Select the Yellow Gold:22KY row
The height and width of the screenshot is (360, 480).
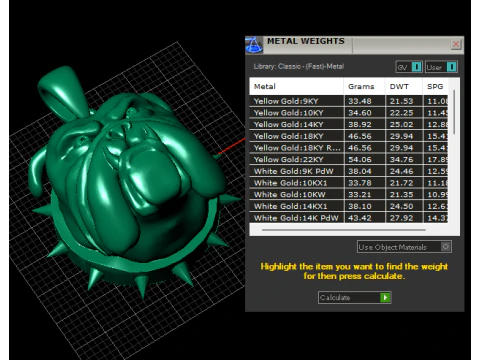click(348, 159)
